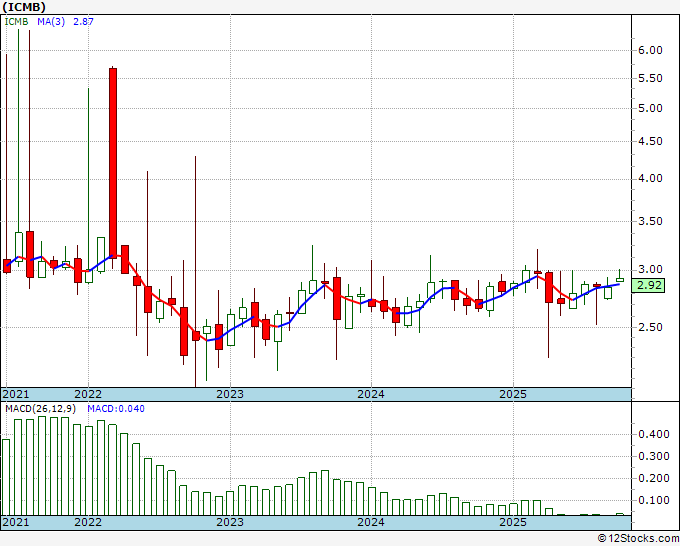This screenshot has height=546, width=680.
Task: Click the 5.50 price axis label
Action: pyautogui.click(x=651, y=78)
